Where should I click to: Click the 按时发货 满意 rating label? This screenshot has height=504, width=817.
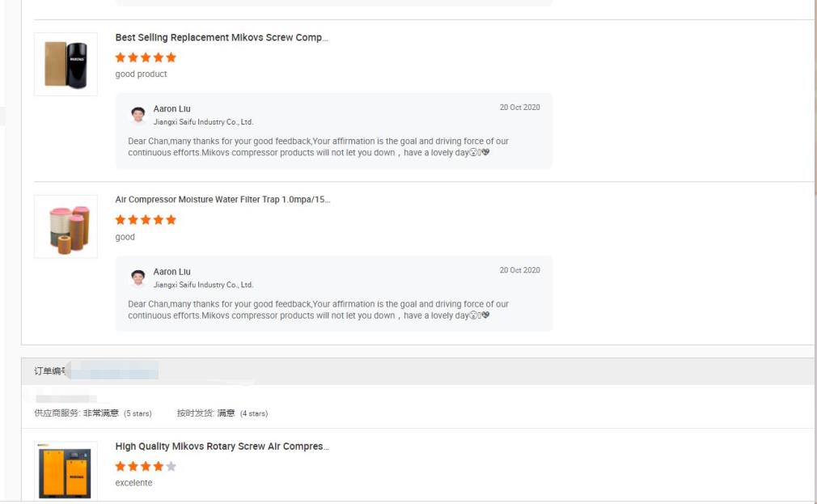pos(206,413)
